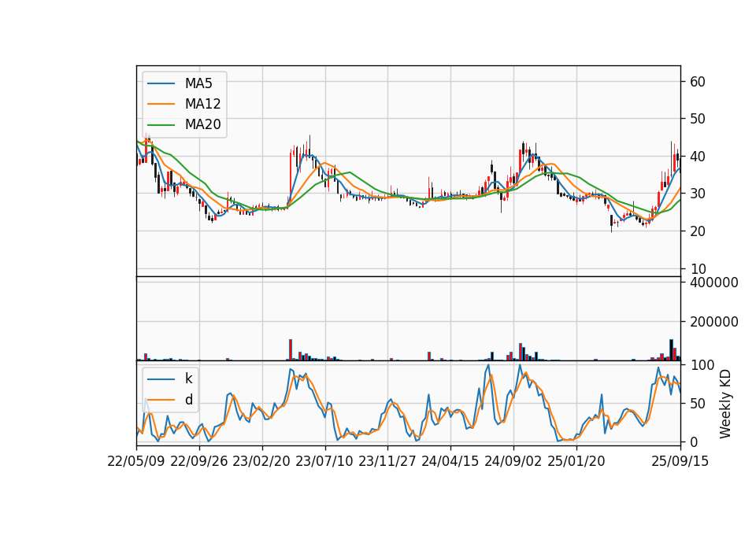
Task: Click the d legend label
Action: [188, 400]
